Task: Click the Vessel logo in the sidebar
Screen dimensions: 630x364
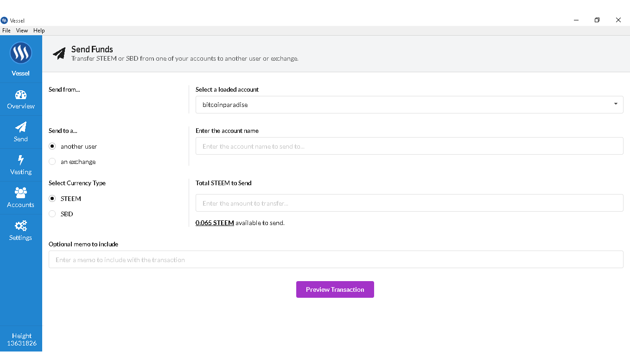Action: click(21, 53)
